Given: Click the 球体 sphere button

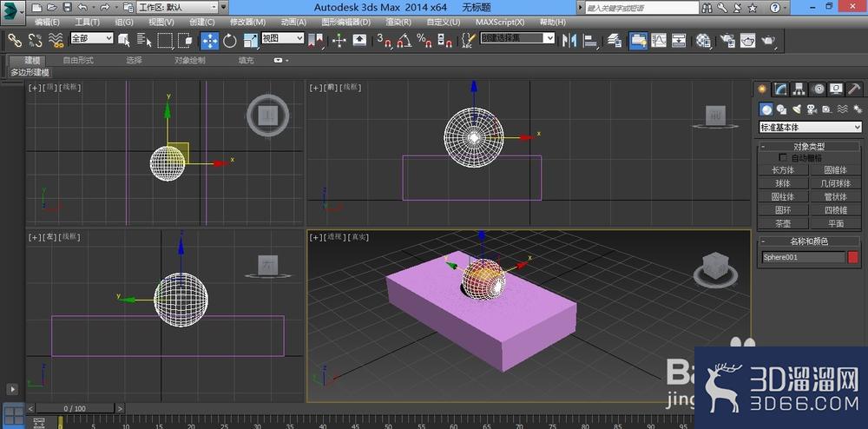Looking at the screenshot, I should click(783, 183).
